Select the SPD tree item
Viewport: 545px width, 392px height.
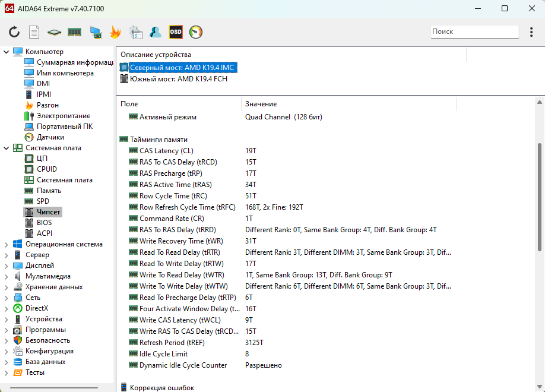click(43, 201)
